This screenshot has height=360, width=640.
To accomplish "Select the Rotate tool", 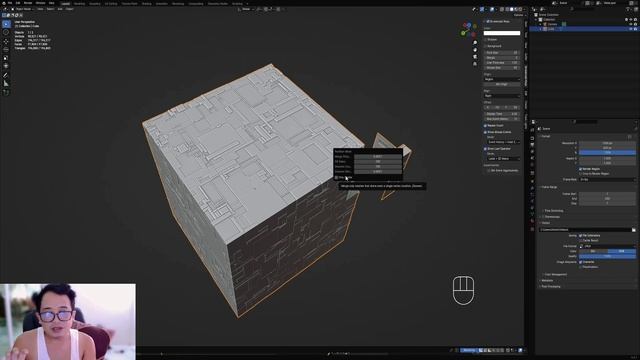I will (x=6, y=49).
